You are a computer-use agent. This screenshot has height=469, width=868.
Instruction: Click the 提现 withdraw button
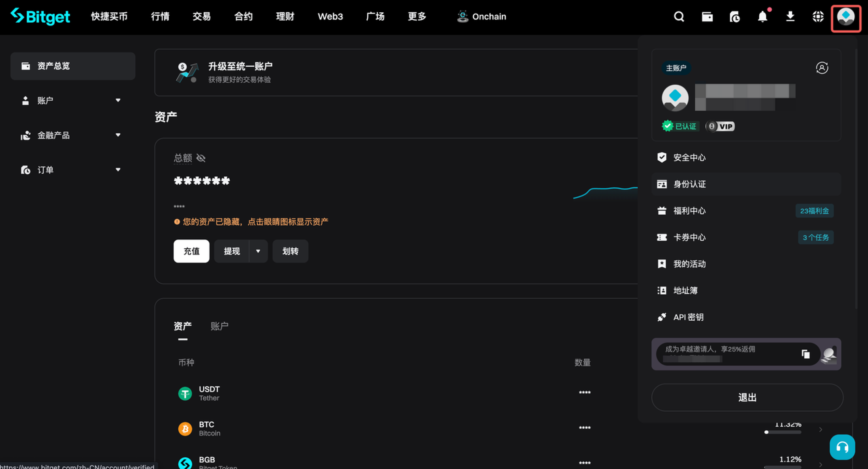tap(232, 251)
